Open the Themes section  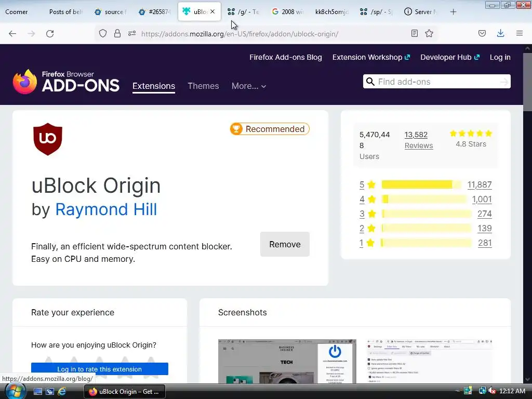click(203, 86)
